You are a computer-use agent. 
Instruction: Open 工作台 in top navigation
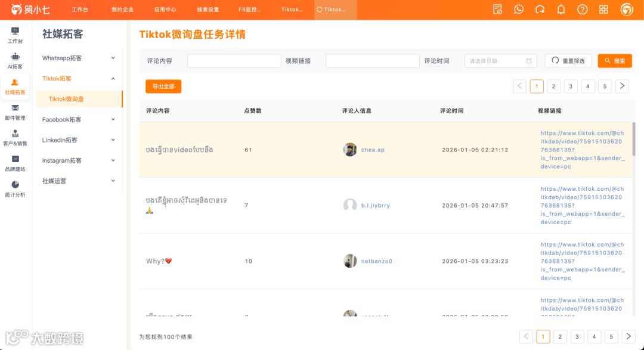click(80, 10)
